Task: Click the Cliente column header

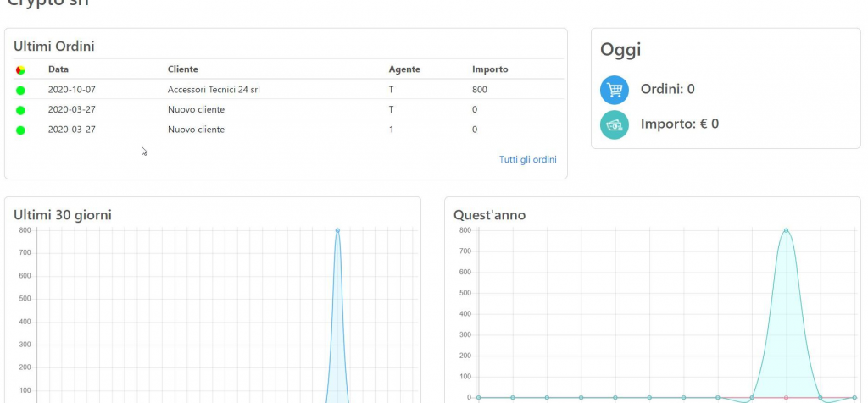Action: [x=183, y=69]
